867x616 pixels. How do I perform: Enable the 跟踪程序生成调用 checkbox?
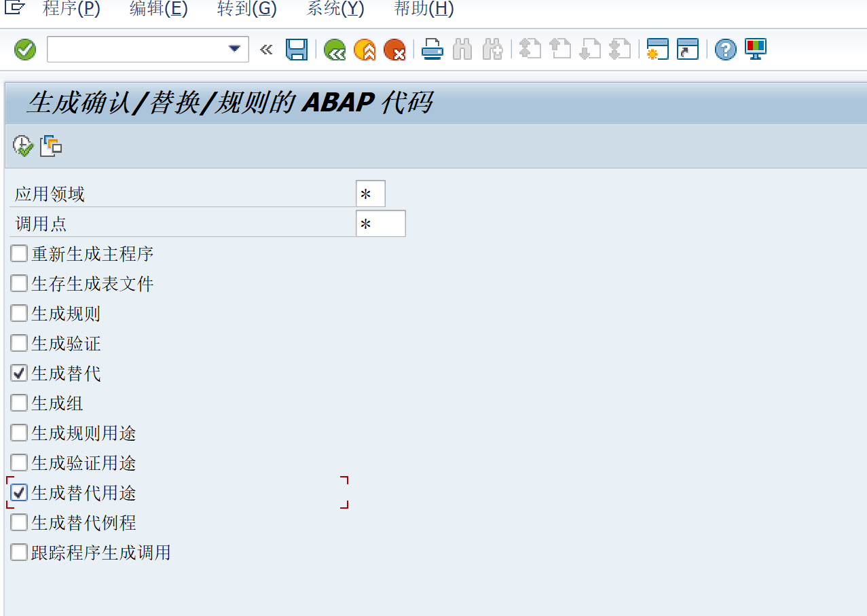pos(19,553)
